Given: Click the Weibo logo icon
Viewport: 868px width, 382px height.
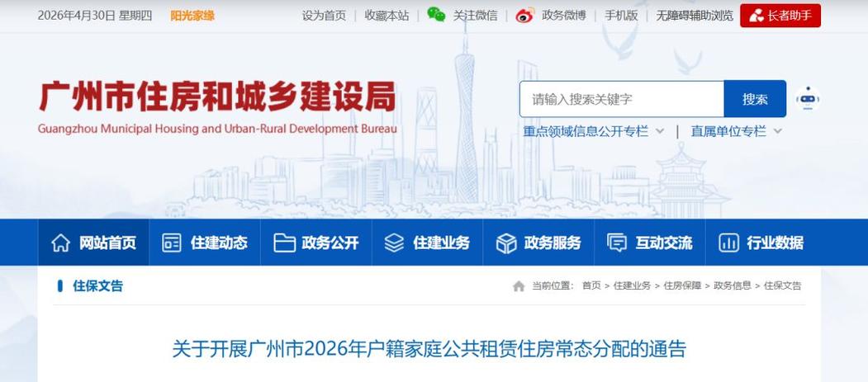Looking at the screenshot, I should click(x=524, y=16).
